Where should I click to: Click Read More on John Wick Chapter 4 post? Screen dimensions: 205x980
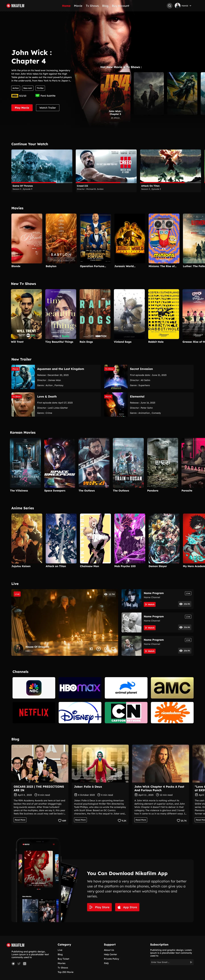coord(141,820)
